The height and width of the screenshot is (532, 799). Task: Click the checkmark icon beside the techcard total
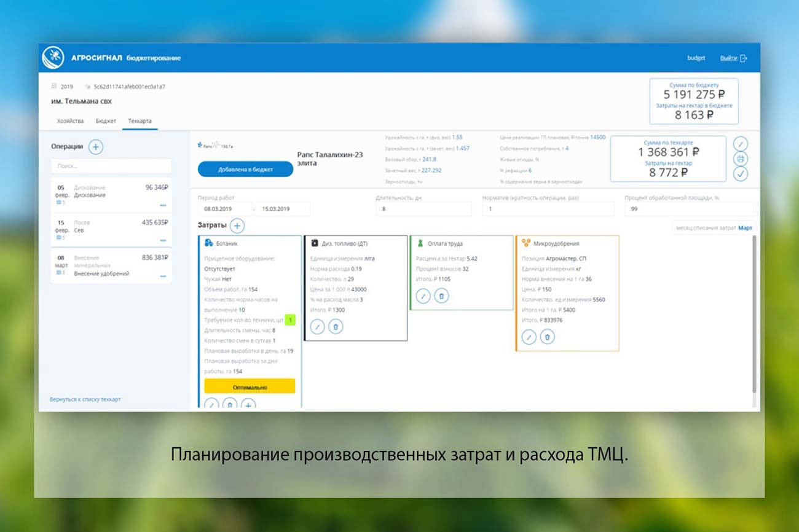[x=741, y=174]
